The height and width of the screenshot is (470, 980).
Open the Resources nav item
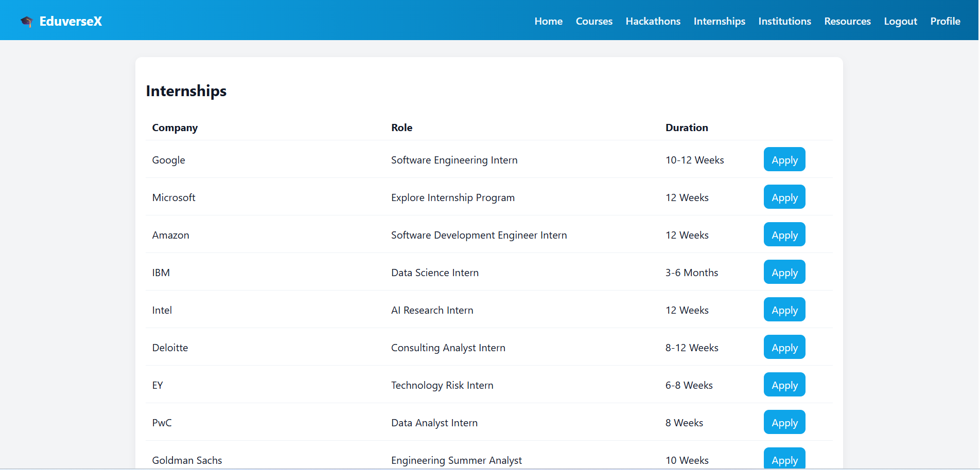click(x=848, y=21)
